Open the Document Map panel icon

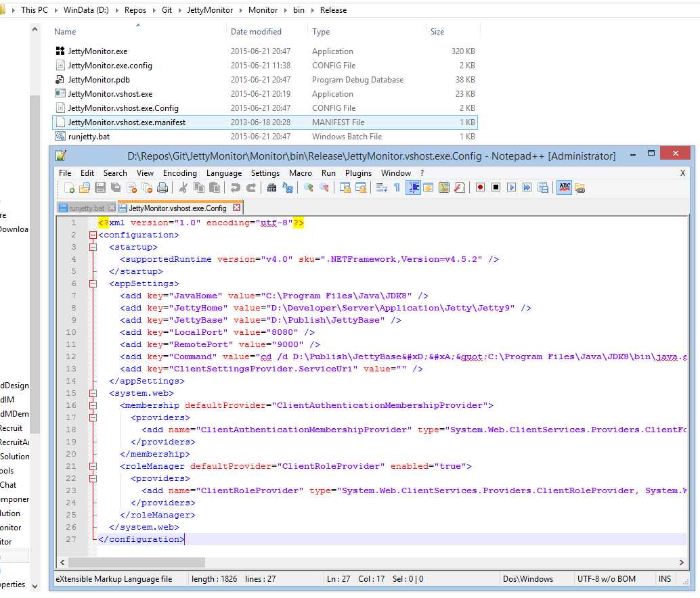pos(443,188)
